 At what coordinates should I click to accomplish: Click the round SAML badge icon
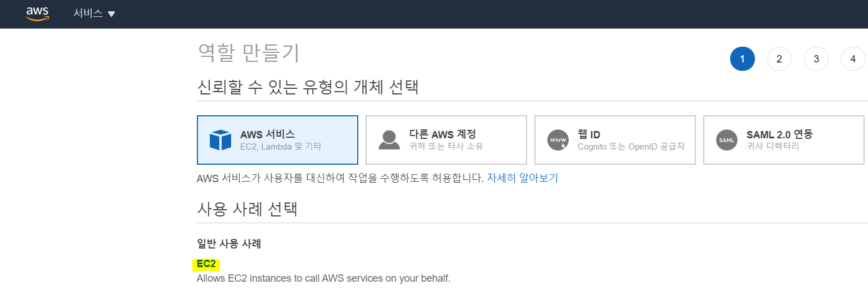727,140
